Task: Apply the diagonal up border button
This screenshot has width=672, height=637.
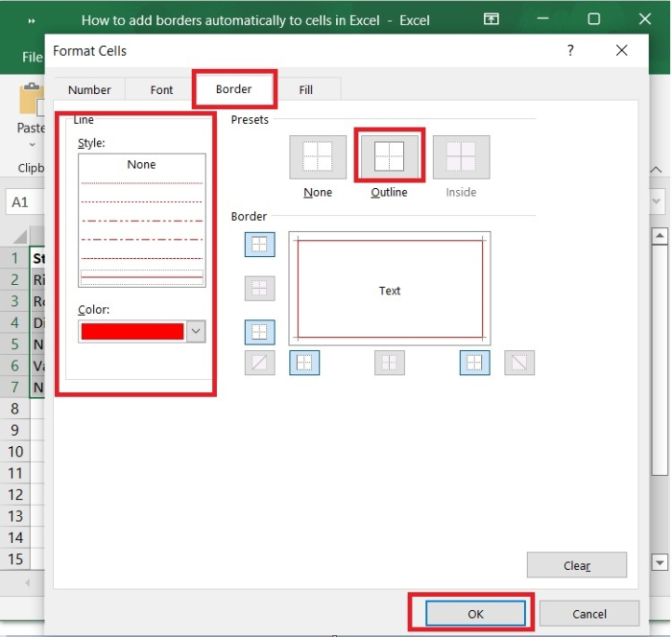Action: click(260, 363)
